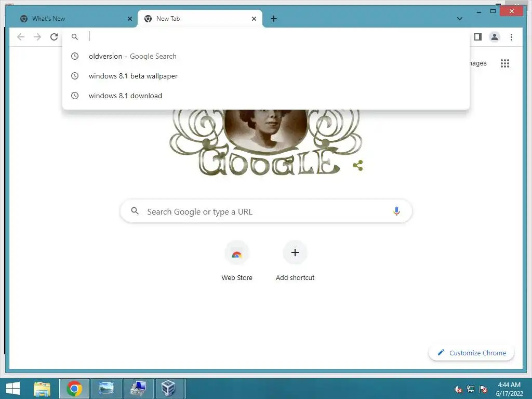Click the browser back arrow
Image resolution: width=532 pixels, height=399 pixels.
tap(21, 37)
